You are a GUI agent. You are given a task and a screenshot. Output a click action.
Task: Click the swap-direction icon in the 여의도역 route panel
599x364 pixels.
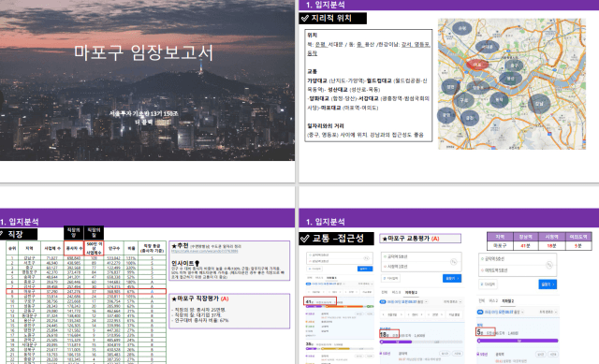(x=549, y=265)
